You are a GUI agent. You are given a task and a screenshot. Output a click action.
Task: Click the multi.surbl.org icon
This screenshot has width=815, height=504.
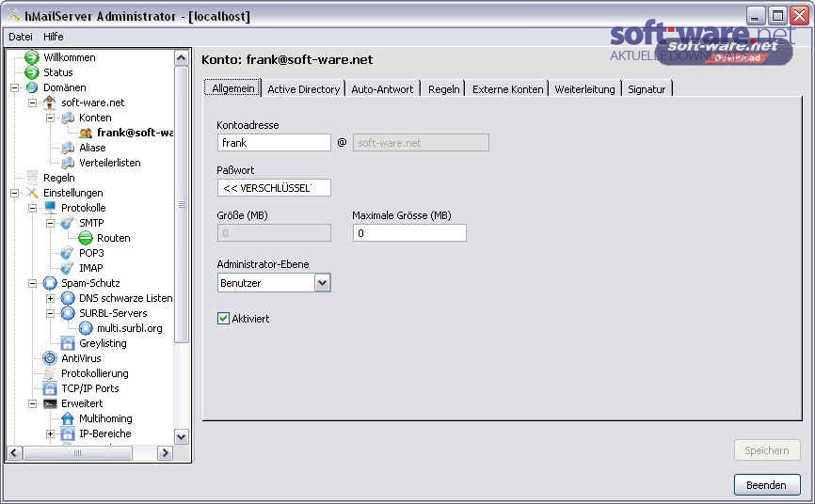(x=86, y=328)
